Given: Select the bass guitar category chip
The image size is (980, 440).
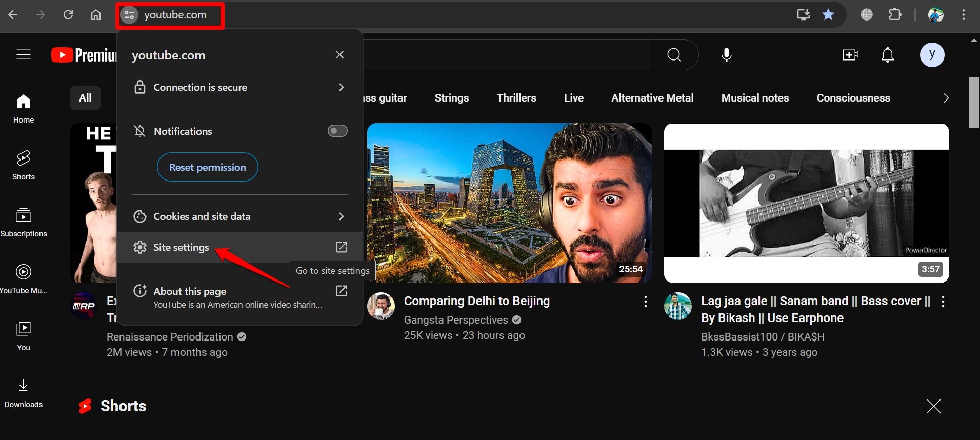Looking at the screenshot, I should pyautogui.click(x=384, y=98).
